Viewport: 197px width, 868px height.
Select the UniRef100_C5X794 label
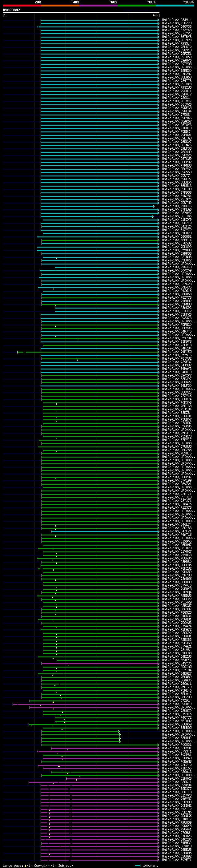pos(176,338)
